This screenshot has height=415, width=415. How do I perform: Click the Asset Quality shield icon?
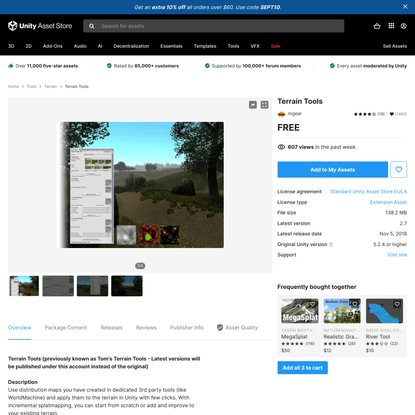click(220, 328)
